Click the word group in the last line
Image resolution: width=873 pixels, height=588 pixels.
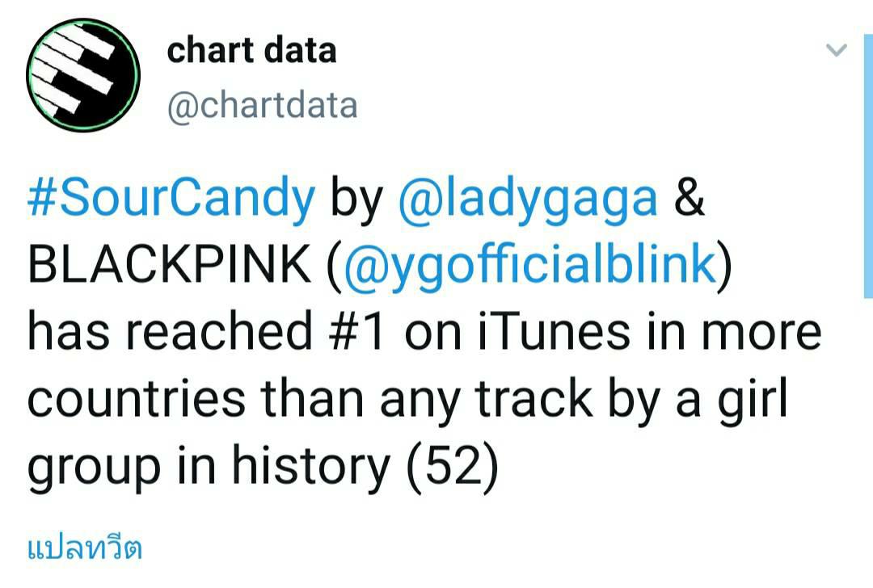pos(94,466)
